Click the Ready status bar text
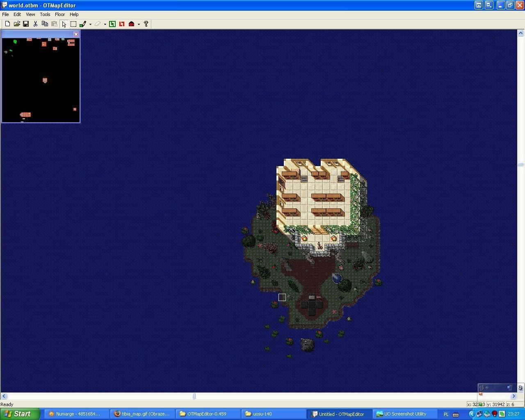Screen dimensions: 525x420 click(7, 404)
